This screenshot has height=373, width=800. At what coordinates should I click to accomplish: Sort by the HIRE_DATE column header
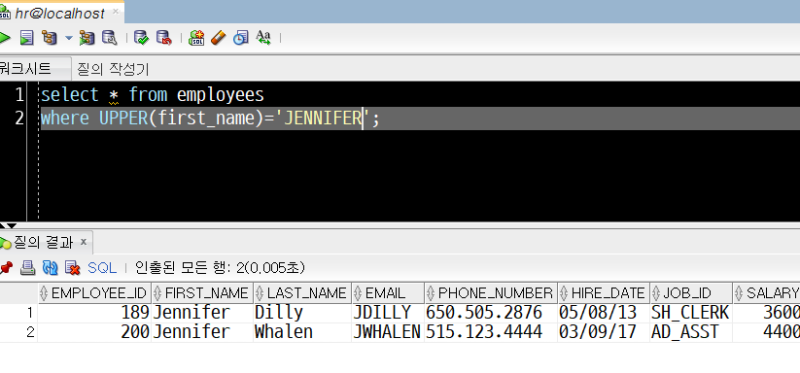604,293
